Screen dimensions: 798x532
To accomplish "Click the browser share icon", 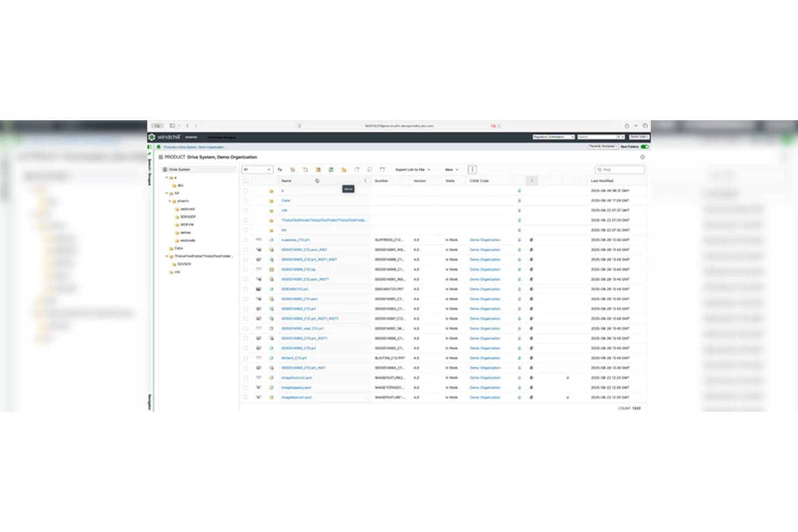I will pos(627,126).
